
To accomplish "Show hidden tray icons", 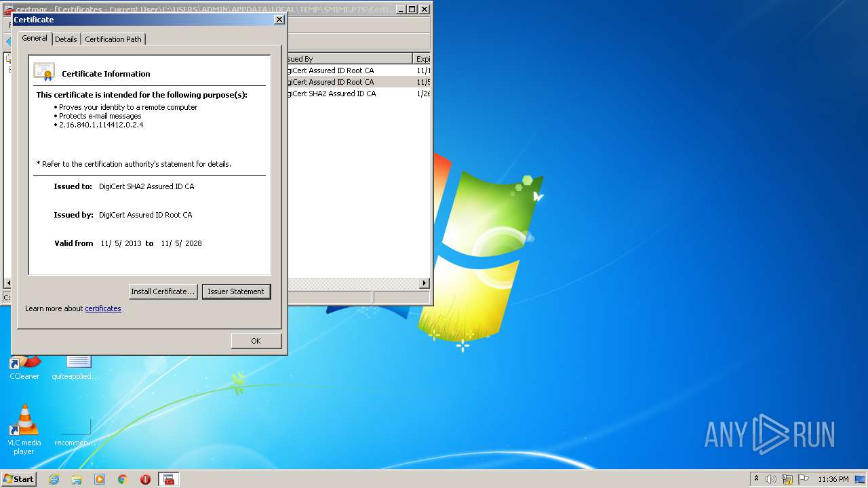I will tap(756, 479).
